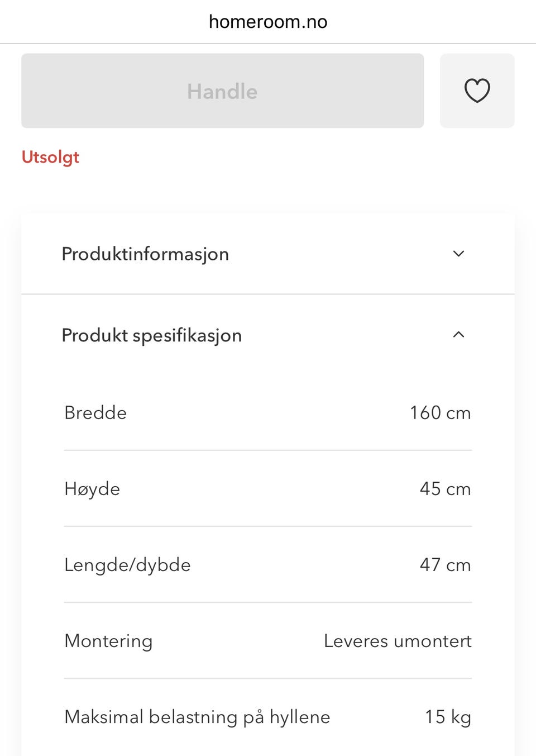Click the greyed-out Handle button
Viewport: 536px width, 756px height.
[x=222, y=91]
